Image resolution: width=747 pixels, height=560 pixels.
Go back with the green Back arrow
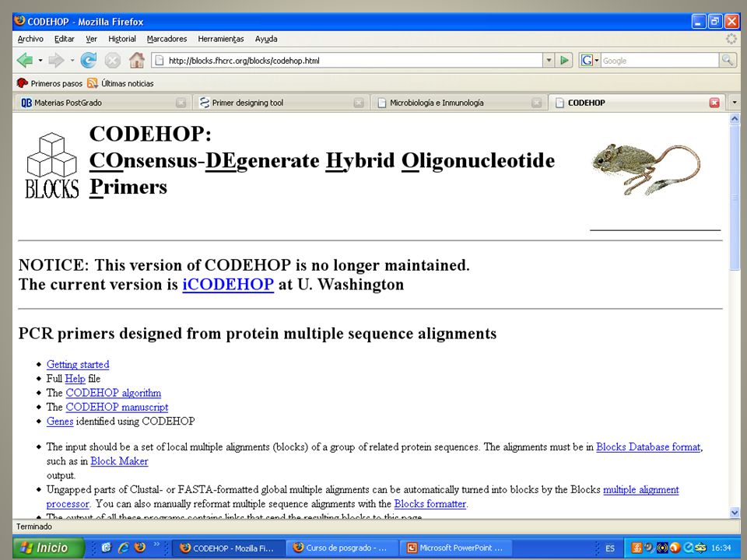25,61
